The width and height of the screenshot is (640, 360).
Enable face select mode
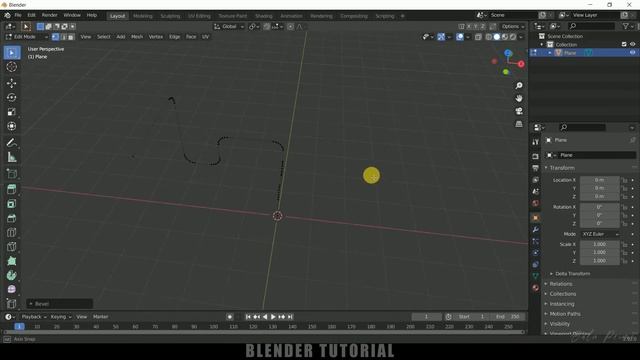click(x=71, y=37)
